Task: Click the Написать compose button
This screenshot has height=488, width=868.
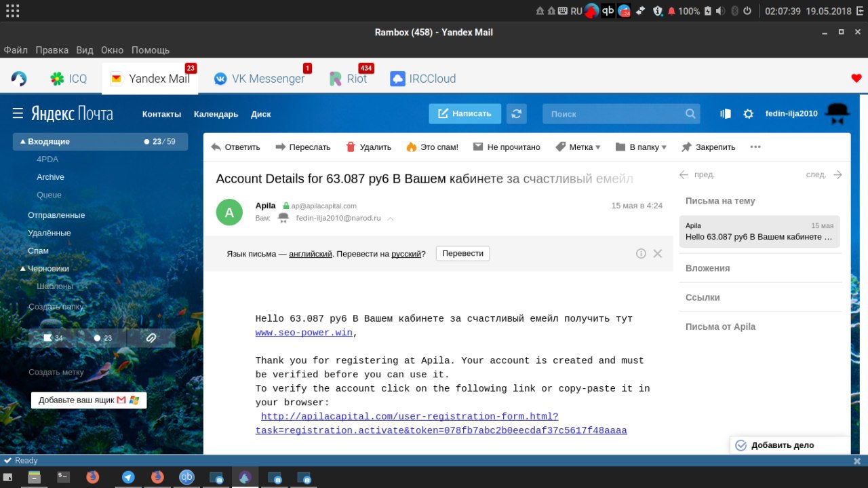Action: 465,113
